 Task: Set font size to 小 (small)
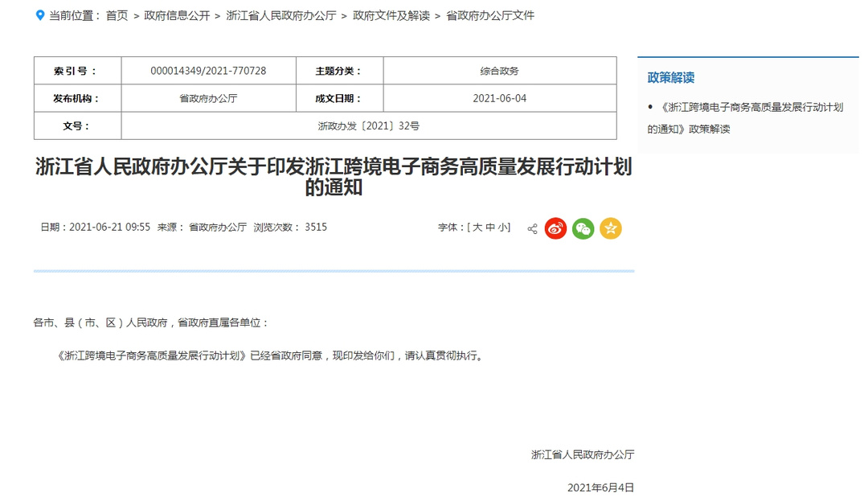click(x=503, y=226)
